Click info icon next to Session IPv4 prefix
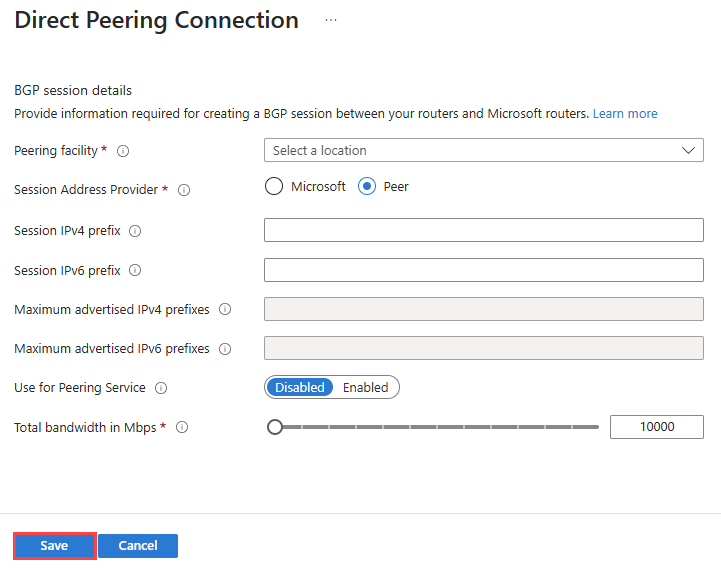 pos(135,231)
